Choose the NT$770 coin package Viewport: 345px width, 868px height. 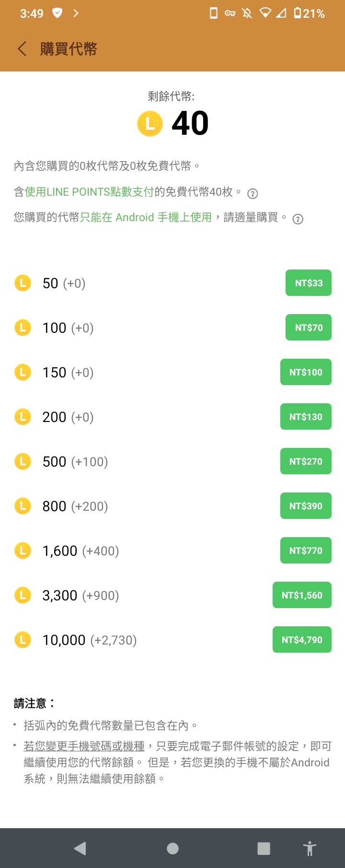306,551
